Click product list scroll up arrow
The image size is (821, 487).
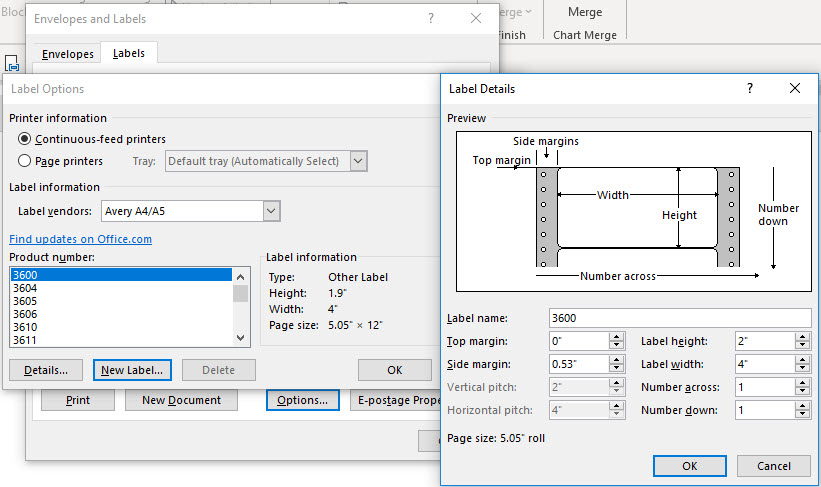pyautogui.click(x=240, y=276)
